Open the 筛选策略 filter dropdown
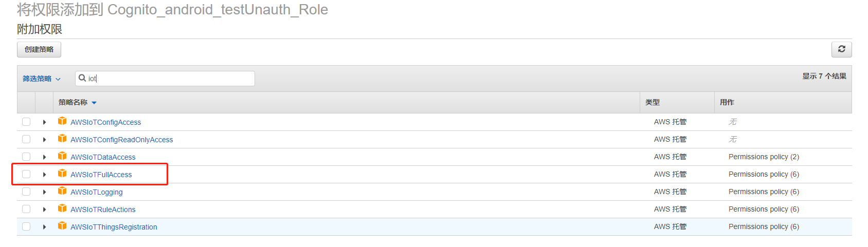This screenshot has width=868, height=247. coord(42,79)
